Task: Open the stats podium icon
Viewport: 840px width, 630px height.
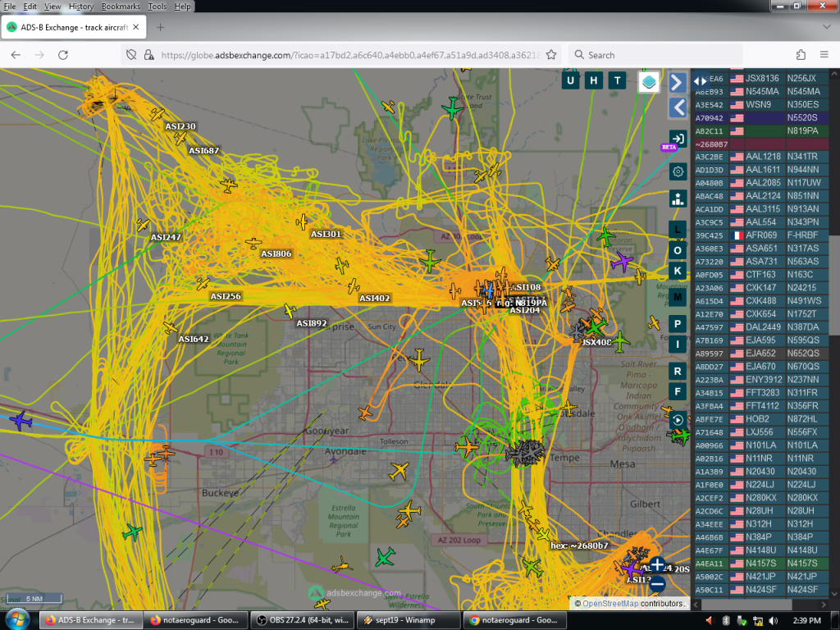Action: click(x=678, y=199)
